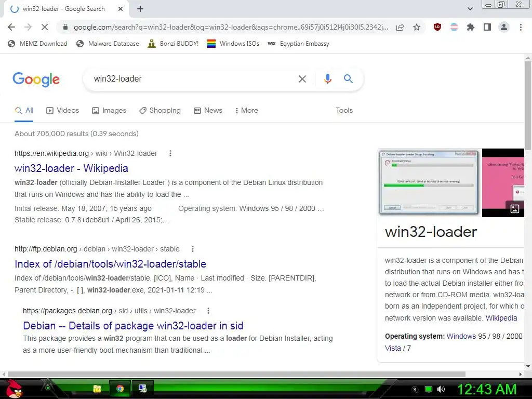
Task: Click the site lock icon
Action: coord(65,27)
